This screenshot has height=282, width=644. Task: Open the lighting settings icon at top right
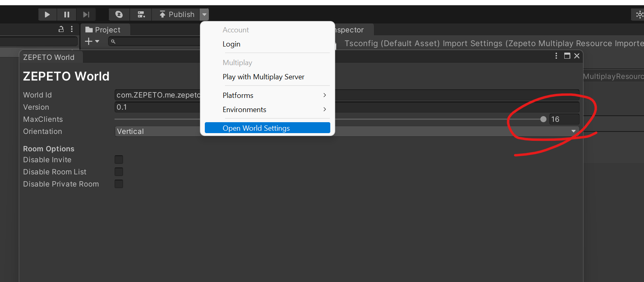640,15
